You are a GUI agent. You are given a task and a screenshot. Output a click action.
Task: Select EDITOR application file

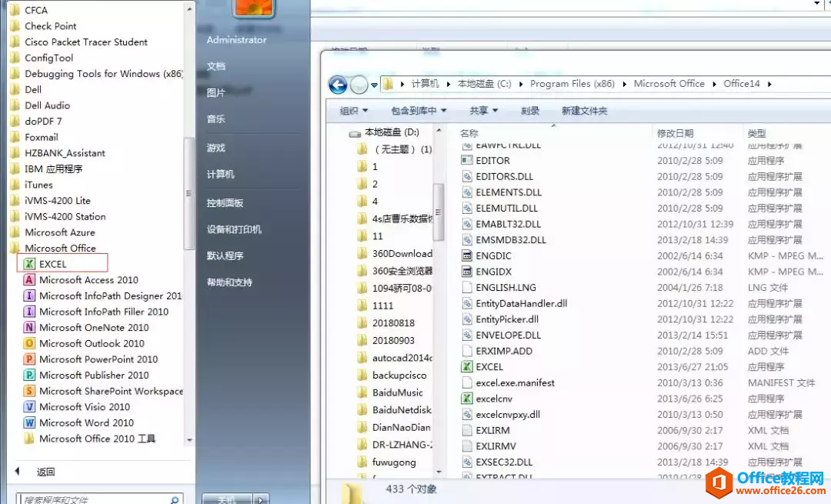pos(486,160)
